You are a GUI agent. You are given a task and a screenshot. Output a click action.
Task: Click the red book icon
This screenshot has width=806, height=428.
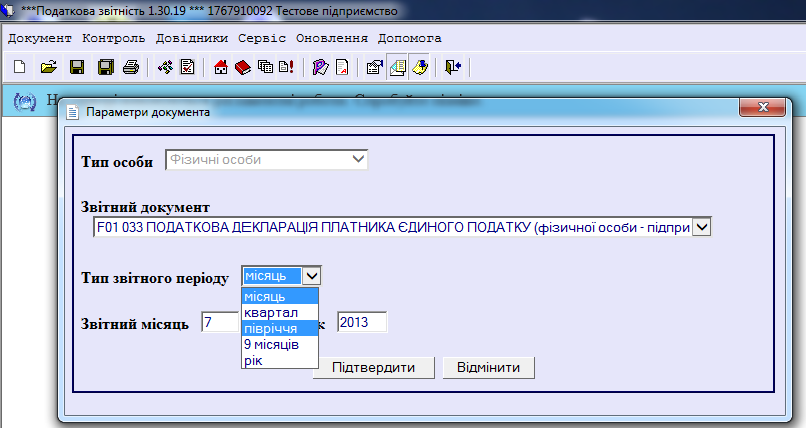tap(243, 68)
